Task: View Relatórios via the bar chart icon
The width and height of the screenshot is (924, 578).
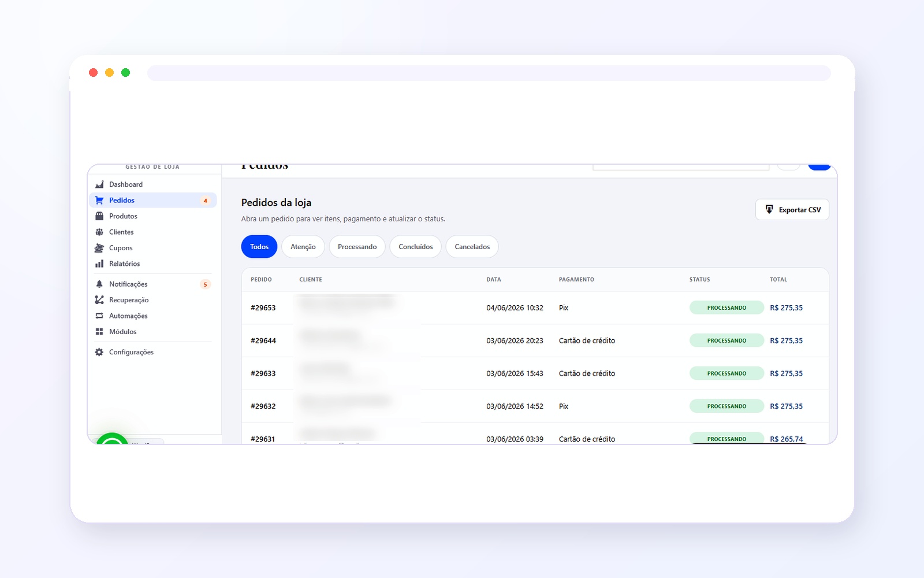Action: pyautogui.click(x=99, y=264)
